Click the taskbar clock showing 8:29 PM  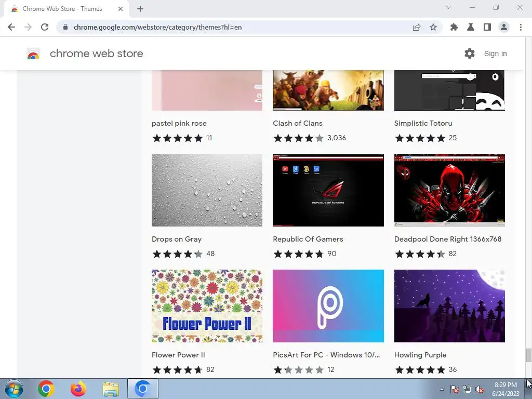pyautogui.click(x=506, y=389)
